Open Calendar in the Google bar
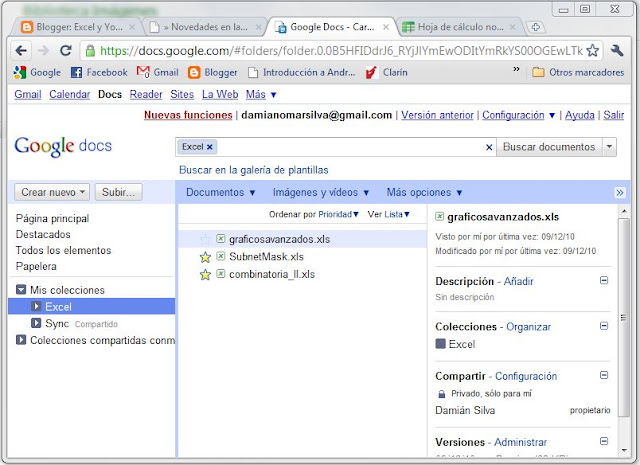Viewport: 640px width, 465px height. [x=69, y=95]
